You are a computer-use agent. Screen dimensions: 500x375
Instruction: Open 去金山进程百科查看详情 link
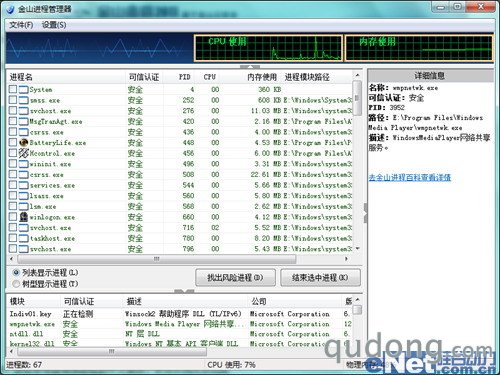coord(410,177)
